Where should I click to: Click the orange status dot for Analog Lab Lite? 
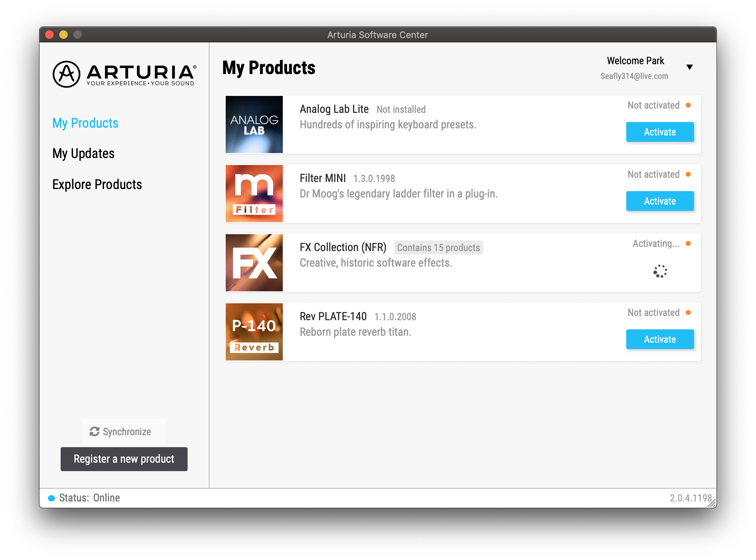point(688,105)
